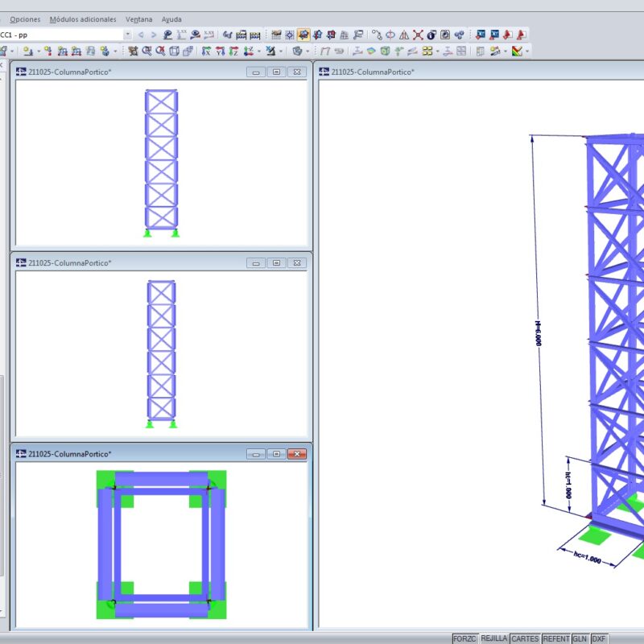This screenshot has width=644, height=644.
Task: Open the Ayuda menu
Action: click(x=171, y=19)
